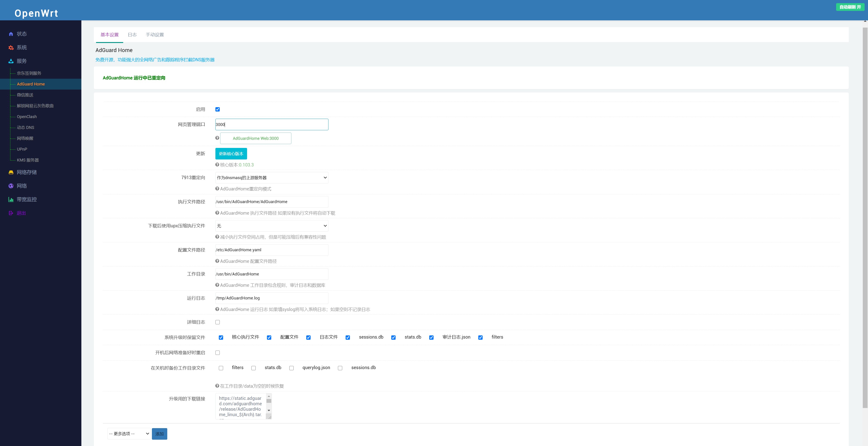Open the 更多选项 dropdown
Image resolution: width=868 pixels, height=446 pixels.
pyautogui.click(x=129, y=434)
